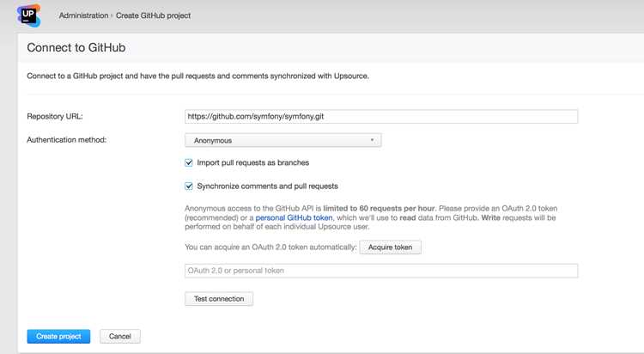Click the Upsource UP logo icon
The width and height of the screenshot is (644, 354).
tap(28, 15)
